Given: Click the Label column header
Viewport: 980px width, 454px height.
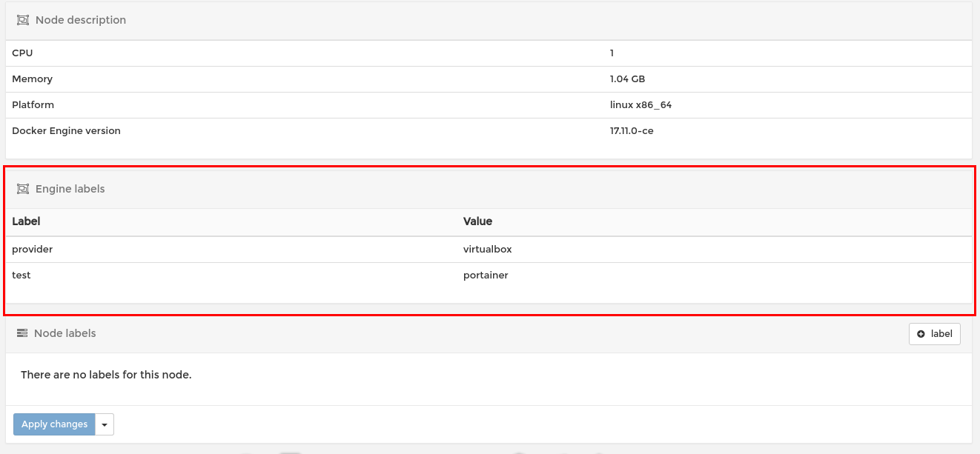Looking at the screenshot, I should 26,221.
